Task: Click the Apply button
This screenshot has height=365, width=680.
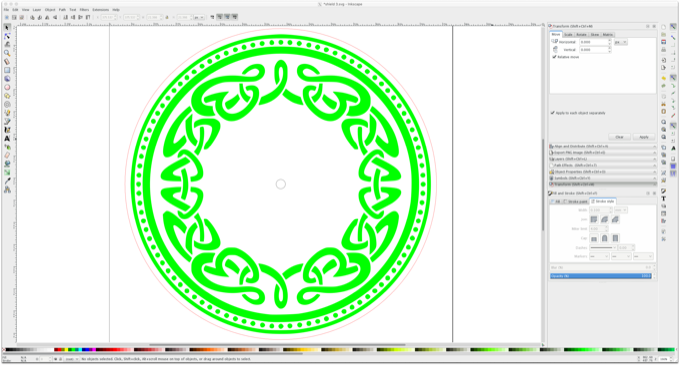Action: pos(644,137)
